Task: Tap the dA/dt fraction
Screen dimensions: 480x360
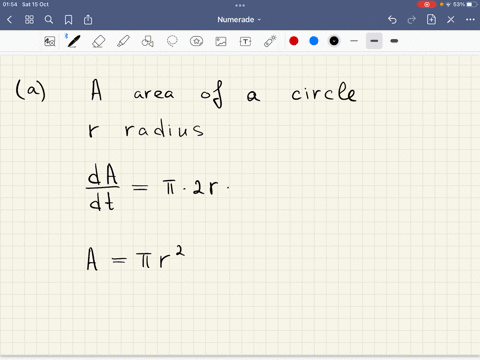Action: coord(103,187)
